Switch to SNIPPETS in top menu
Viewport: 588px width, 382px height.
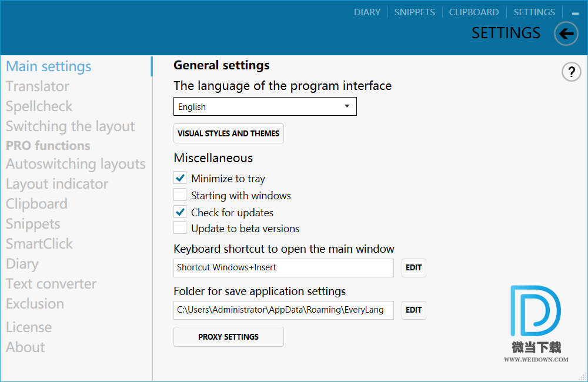pyautogui.click(x=415, y=12)
